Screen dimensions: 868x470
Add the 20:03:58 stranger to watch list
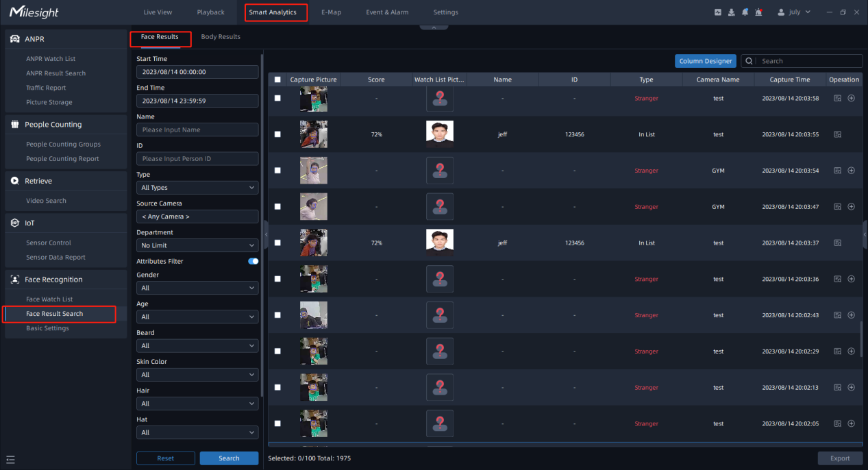tap(851, 98)
